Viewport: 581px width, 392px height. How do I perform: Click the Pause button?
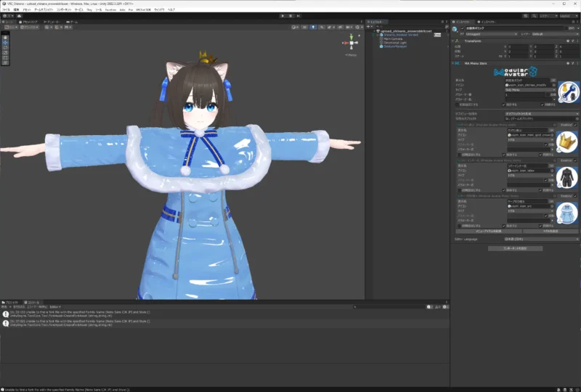point(290,16)
